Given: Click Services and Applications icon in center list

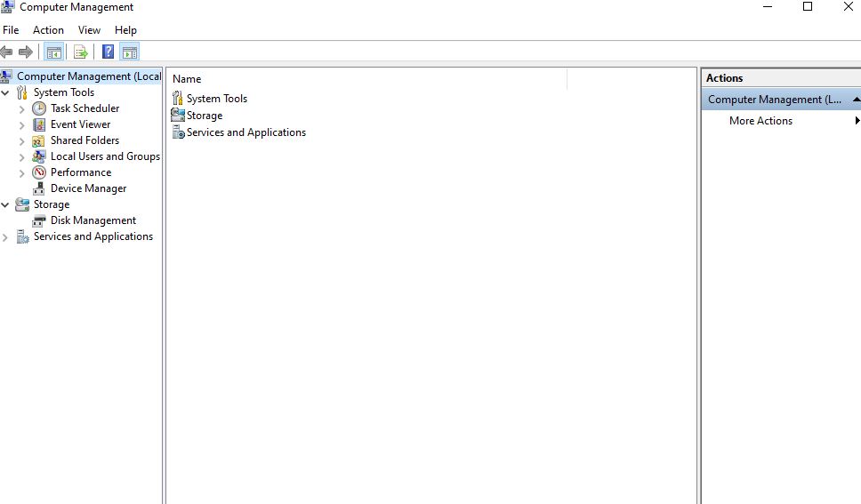Looking at the screenshot, I should (x=179, y=132).
